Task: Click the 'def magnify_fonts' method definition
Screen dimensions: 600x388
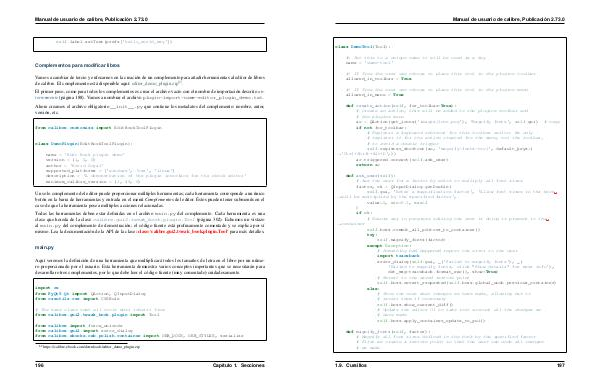Action: 388,332
